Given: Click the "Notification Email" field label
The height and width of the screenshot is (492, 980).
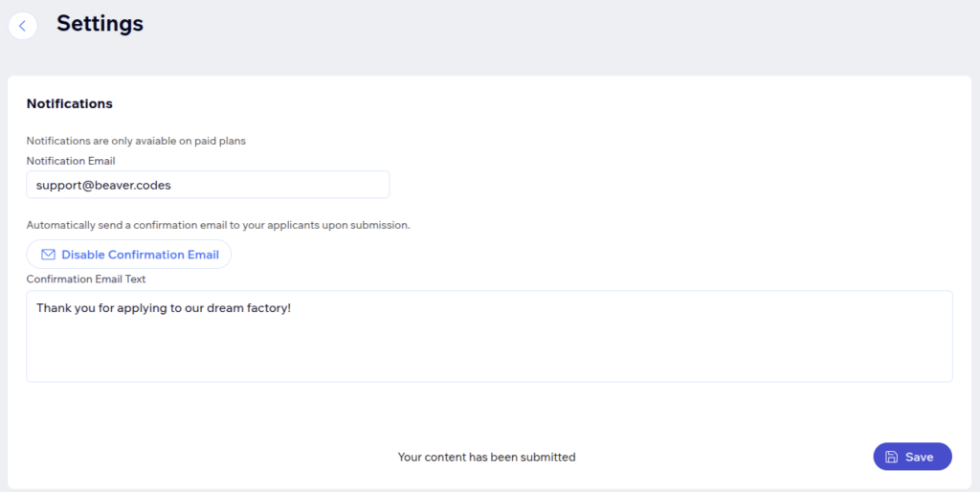Looking at the screenshot, I should [x=71, y=161].
